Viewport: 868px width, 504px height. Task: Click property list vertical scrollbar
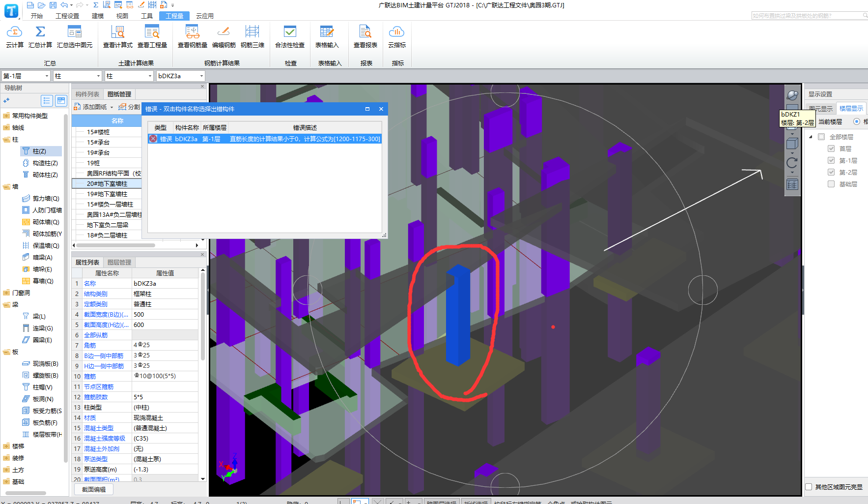[203, 317]
